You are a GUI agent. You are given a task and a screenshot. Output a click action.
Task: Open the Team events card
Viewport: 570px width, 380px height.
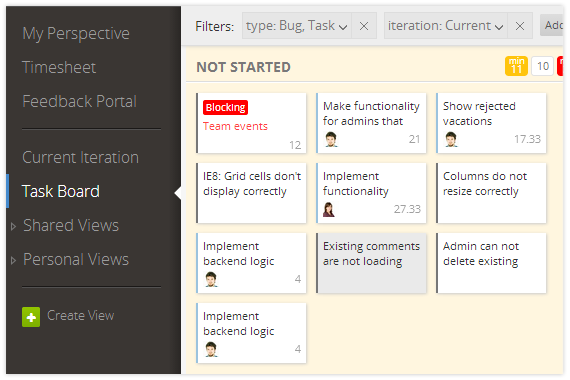252,123
